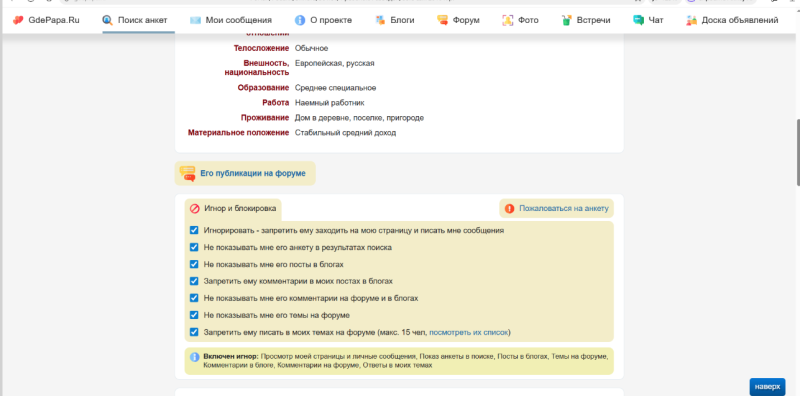The image size is (800, 396).
Task: Uncheck Не показывать мне его темы на форуме
Action: (194, 315)
